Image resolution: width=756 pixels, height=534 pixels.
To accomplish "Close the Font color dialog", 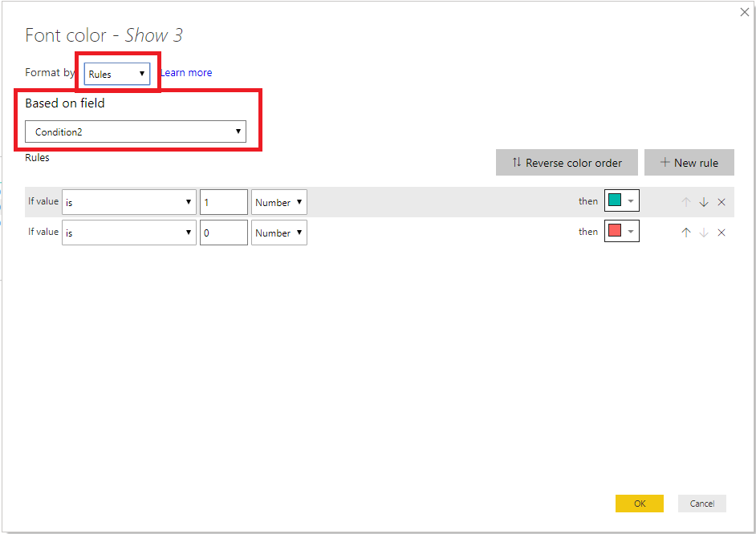I will point(745,12).
